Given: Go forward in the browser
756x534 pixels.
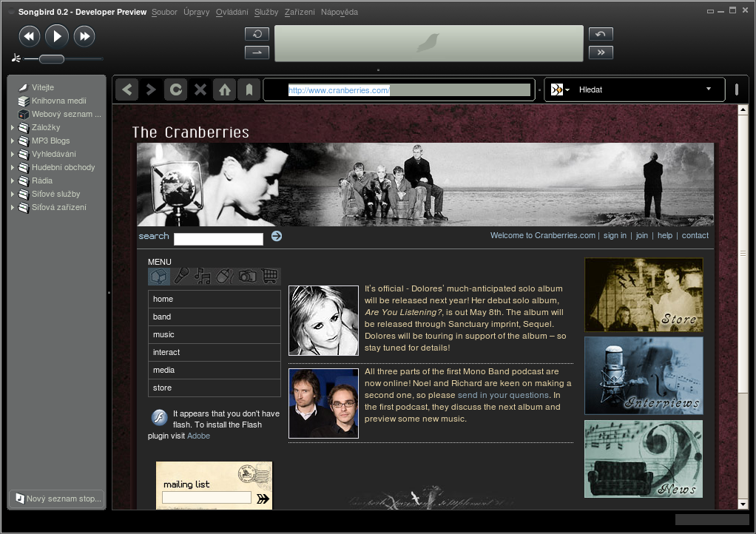Looking at the screenshot, I should click(x=151, y=89).
